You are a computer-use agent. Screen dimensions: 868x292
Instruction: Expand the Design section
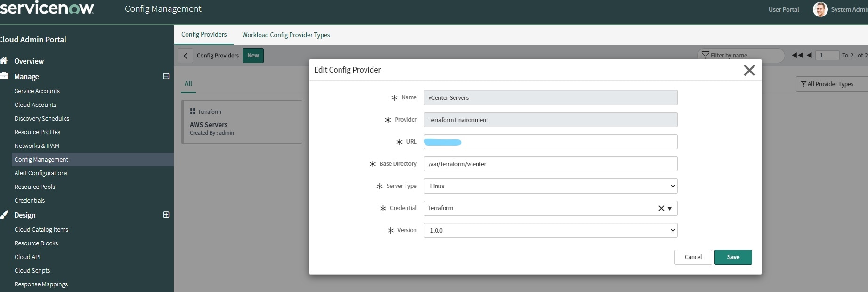coord(166,215)
